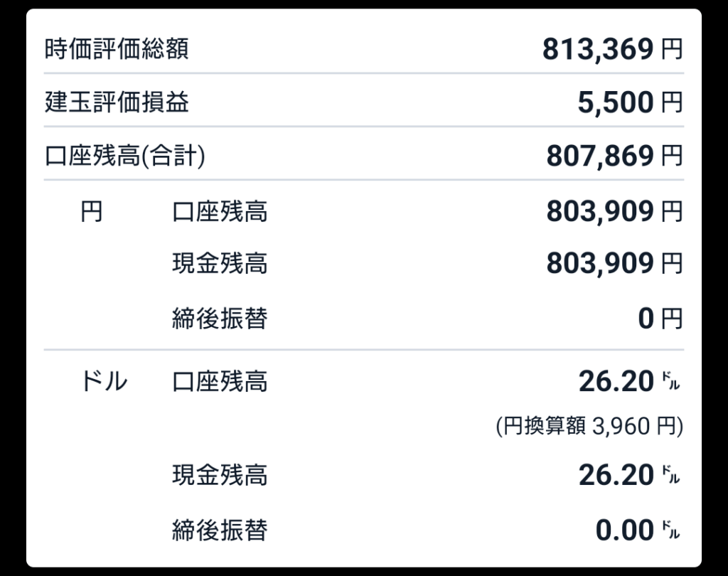Click 現金残高 label in the ドル section
This screenshot has height=576, width=728.
coord(220,474)
